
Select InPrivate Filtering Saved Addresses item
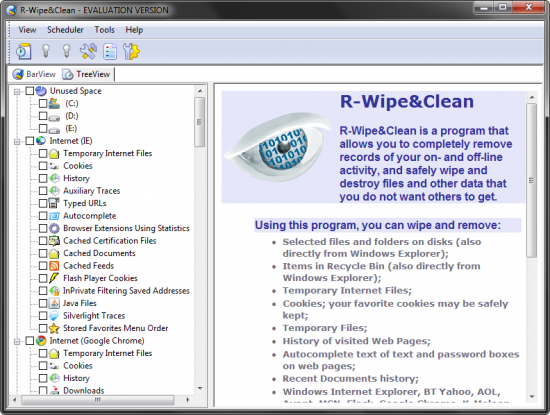126,291
